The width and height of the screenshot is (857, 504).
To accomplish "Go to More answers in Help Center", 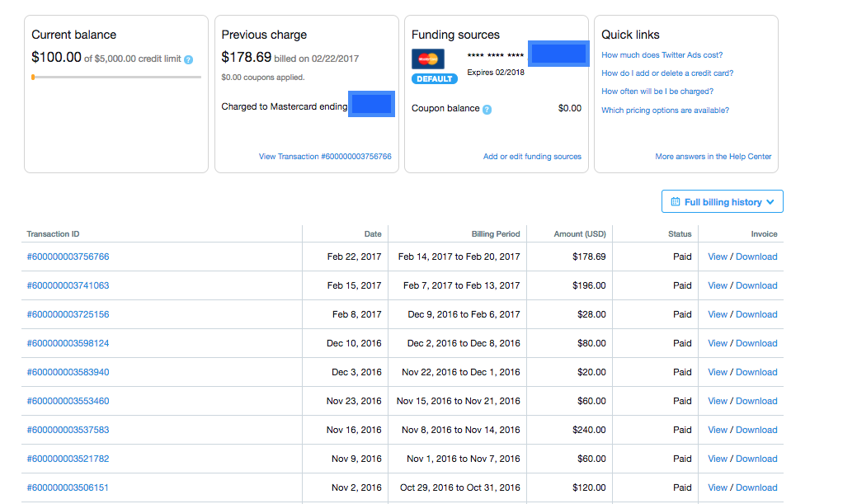I will pyautogui.click(x=713, y=157).
